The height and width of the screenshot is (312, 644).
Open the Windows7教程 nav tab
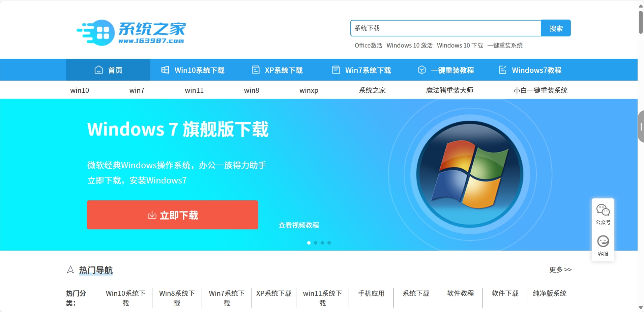[530, 70]
